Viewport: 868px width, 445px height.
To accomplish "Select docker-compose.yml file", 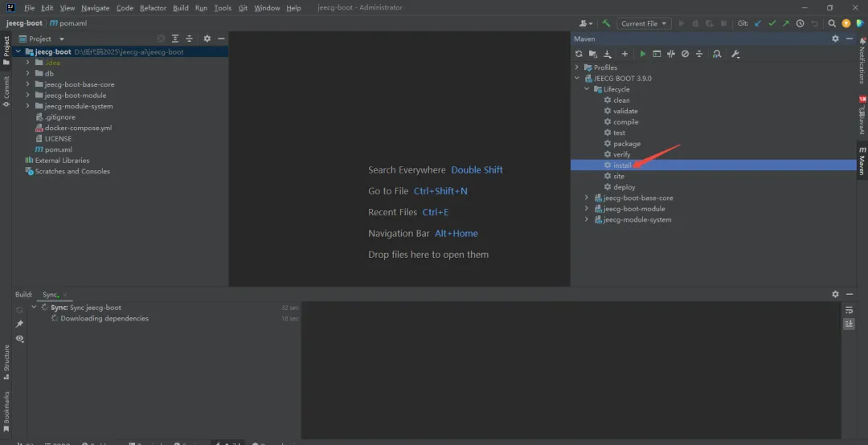I will pos(74,128).
